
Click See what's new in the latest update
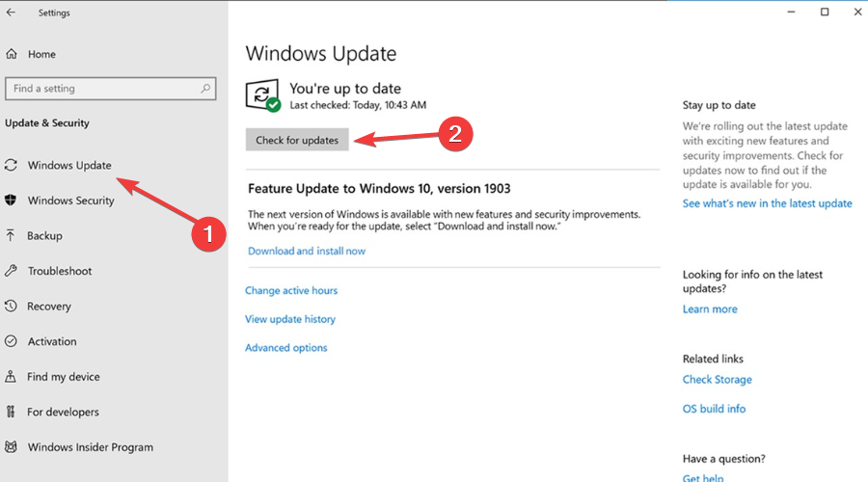768,203
